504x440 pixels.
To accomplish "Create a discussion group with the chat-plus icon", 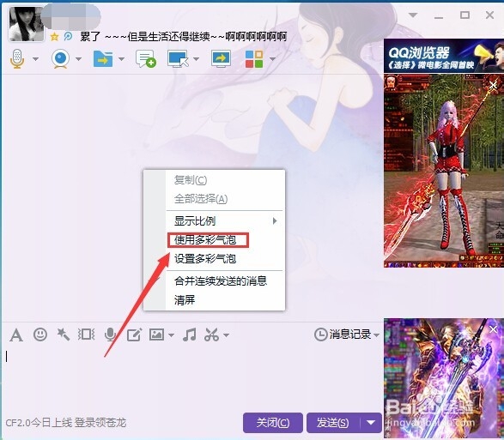I will click(146, 59).
